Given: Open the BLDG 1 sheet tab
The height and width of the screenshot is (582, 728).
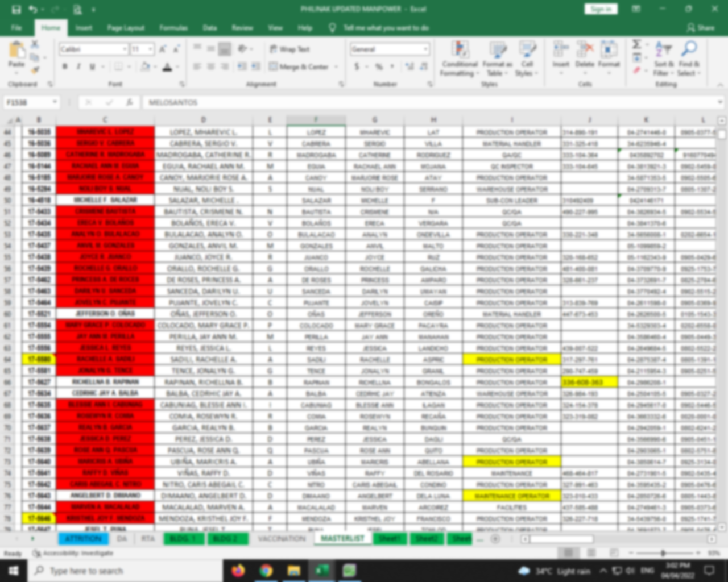Looking at the screenshot, I should (x=184, y=538).
